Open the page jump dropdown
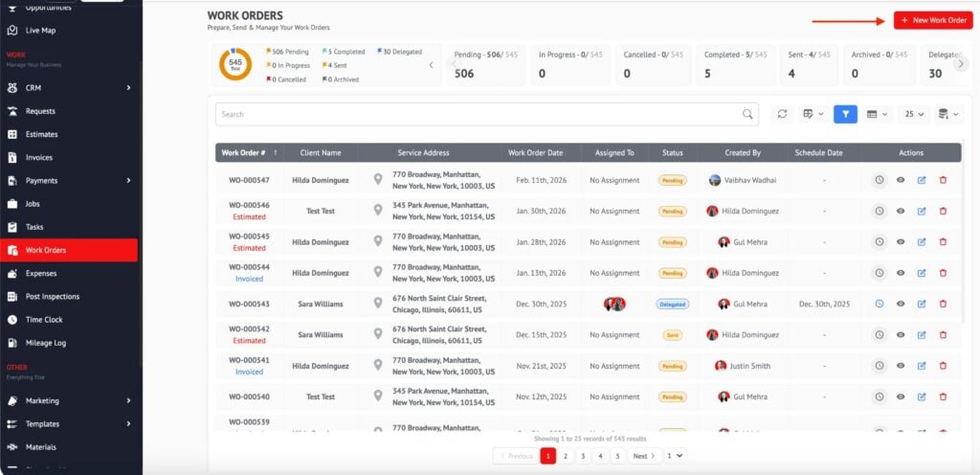Viewport: 980px width, 475px height. point(675,456)
